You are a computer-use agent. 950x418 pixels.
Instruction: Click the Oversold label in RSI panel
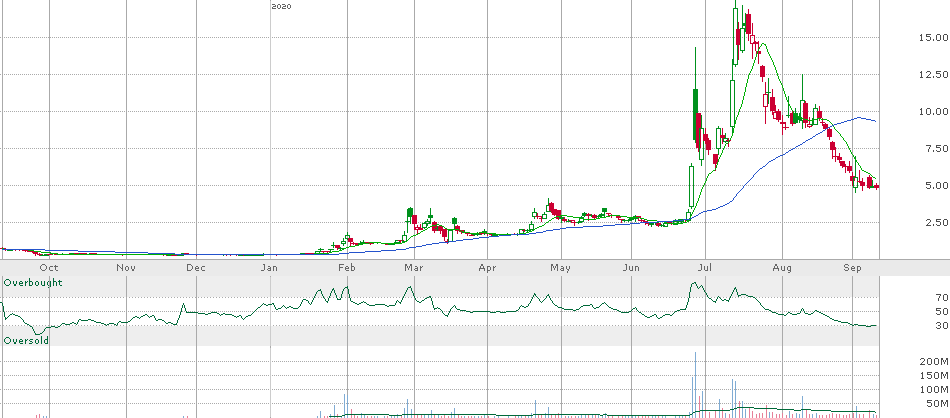[x=26, y=341]
